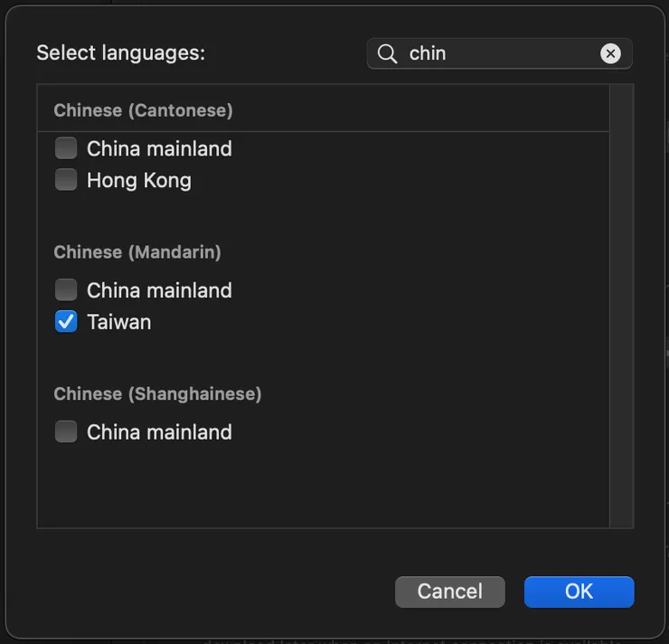This screenshot has height=644, width=669.
Task: Click the Shanghainese "China mainland" label text
Action: (159, 432)
